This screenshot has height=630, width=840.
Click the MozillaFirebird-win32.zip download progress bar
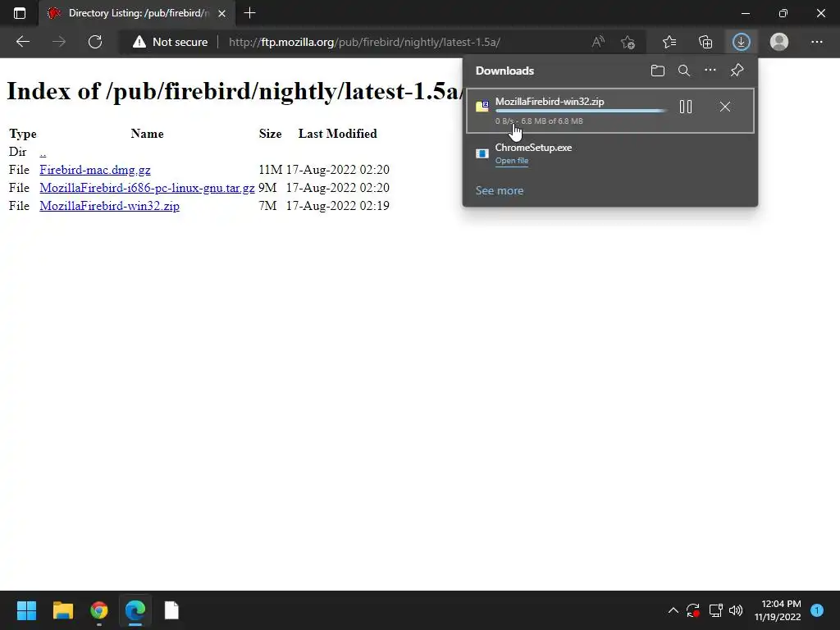point(581,111)
